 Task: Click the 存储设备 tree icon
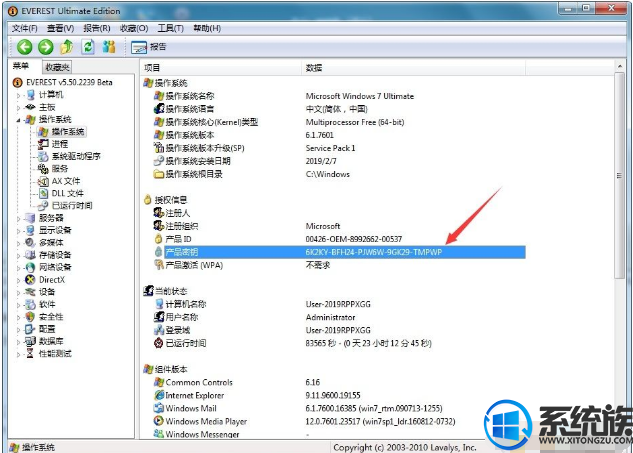pyautogui.click(x=30, y=255)
